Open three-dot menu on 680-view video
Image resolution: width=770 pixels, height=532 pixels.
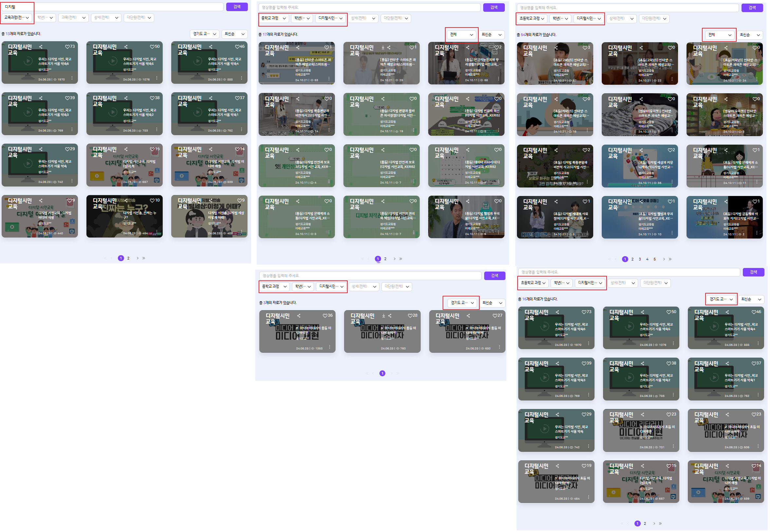[500, 348]
